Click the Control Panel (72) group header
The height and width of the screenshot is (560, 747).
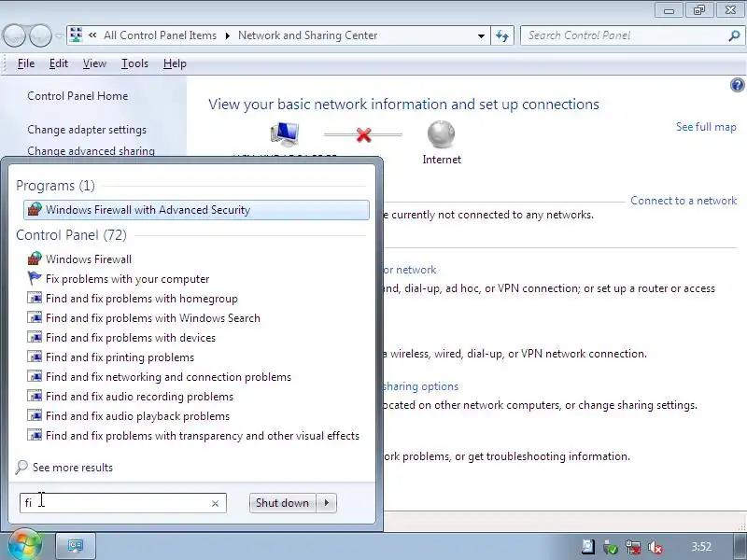72,235
